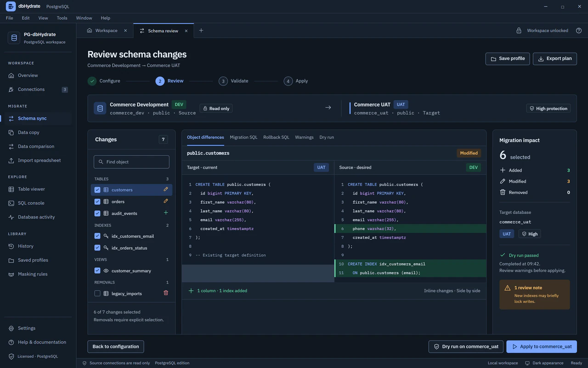The height and width of the screenshot is (368, 588).
Task: Add a new tab with plus button
Action: click(x=201, y=30)
